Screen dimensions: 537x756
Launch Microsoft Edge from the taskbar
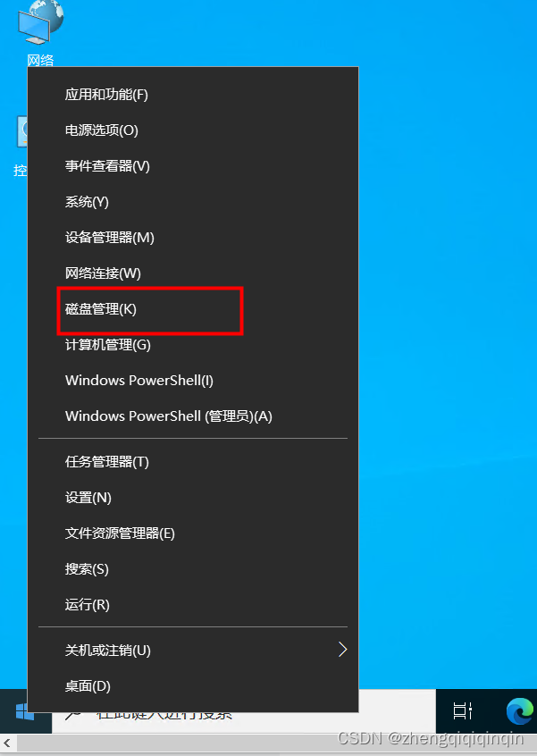point(519,710)
